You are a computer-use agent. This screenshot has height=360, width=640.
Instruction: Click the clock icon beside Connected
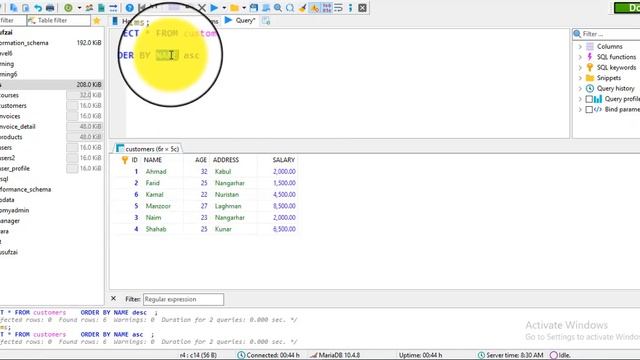(x=241, y=355)
